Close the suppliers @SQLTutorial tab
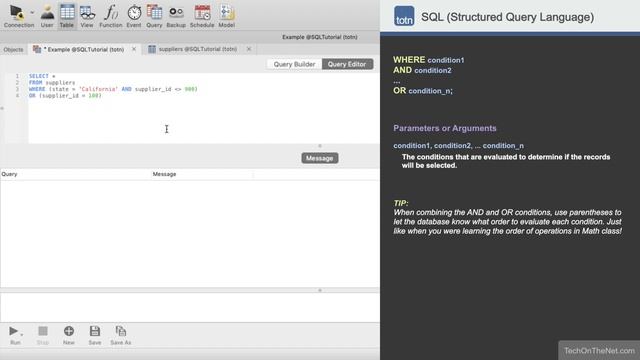Image resolution: width=640 pixels, height=360 pixels. point(249,49)
